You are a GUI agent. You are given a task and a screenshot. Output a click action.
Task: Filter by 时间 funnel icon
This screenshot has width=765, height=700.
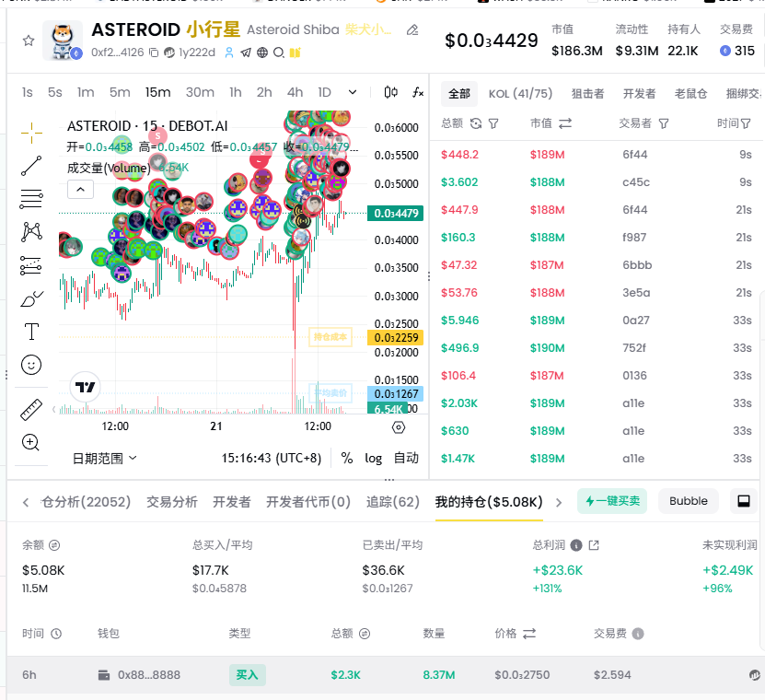[x=746, y=123]
